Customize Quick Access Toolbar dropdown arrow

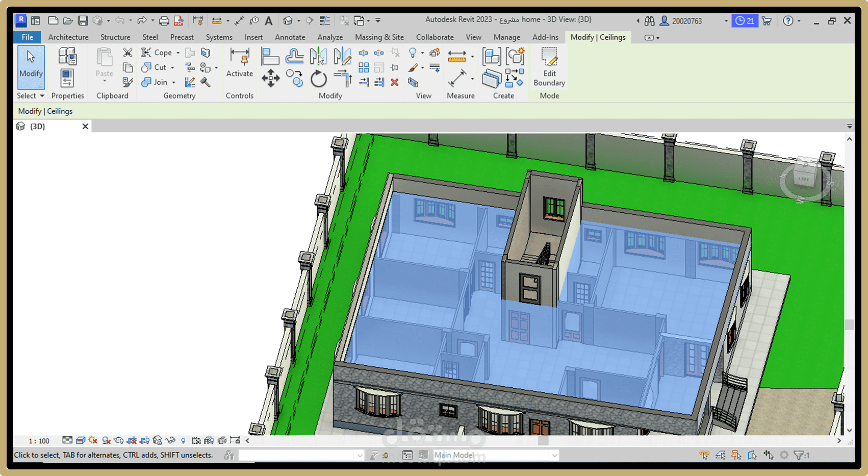point(378,20)
